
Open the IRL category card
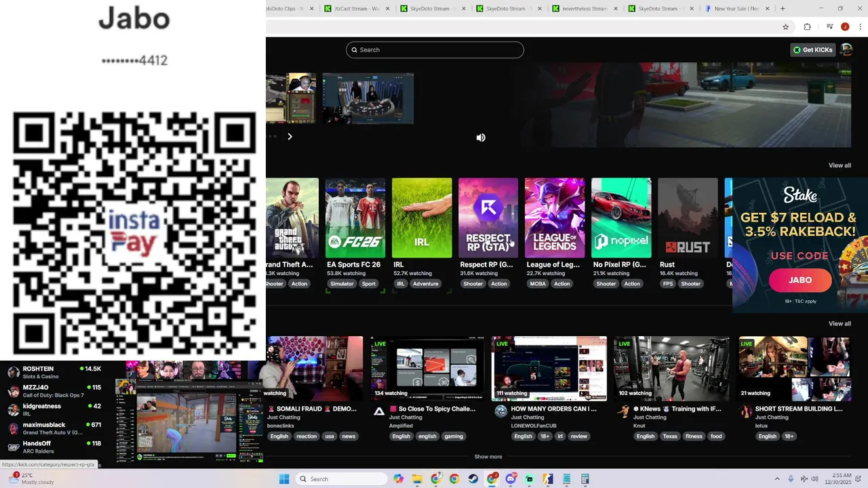[422, 218]
